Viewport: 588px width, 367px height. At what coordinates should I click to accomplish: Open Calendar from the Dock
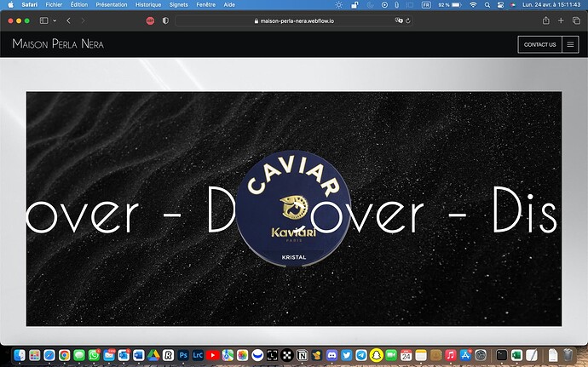(x=406, y=354)
